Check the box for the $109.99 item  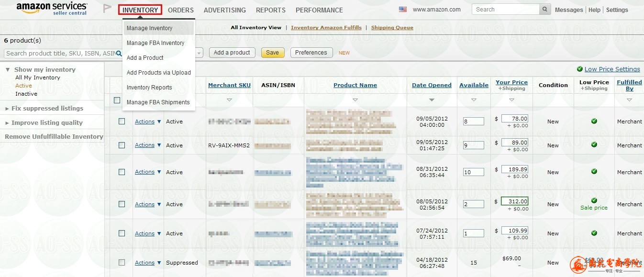pos(122,233)
